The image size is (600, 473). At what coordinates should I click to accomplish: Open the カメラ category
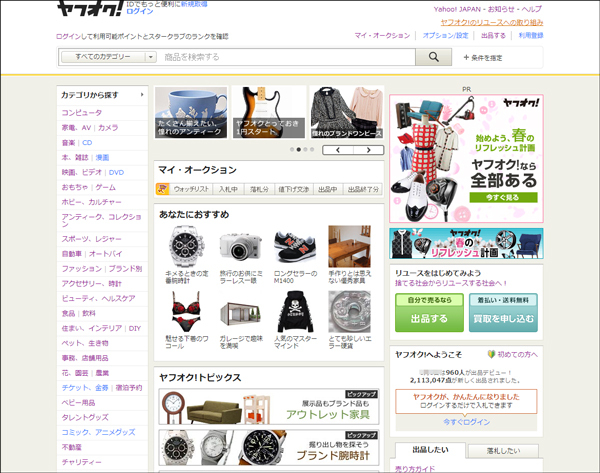pos(108,127)
